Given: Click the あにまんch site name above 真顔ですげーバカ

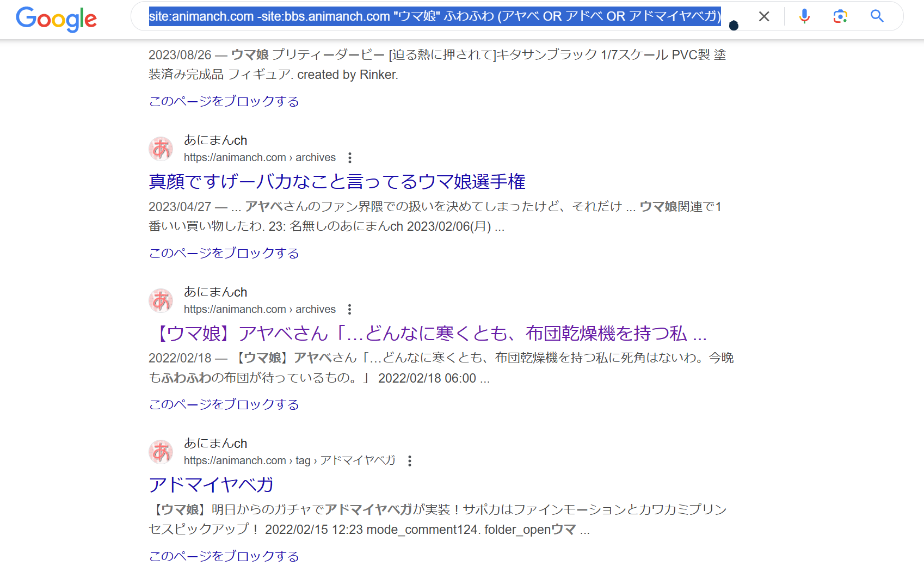Looking at the screenshot, I should click(215, 140).
